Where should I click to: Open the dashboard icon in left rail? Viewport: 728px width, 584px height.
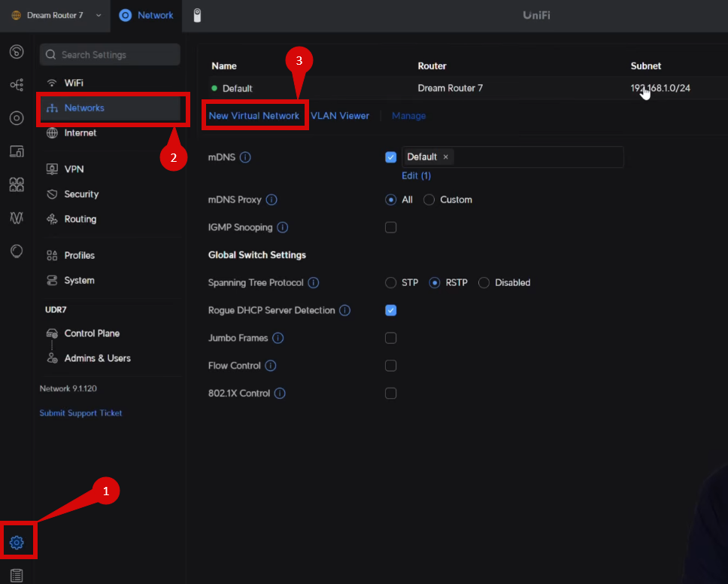17,52
